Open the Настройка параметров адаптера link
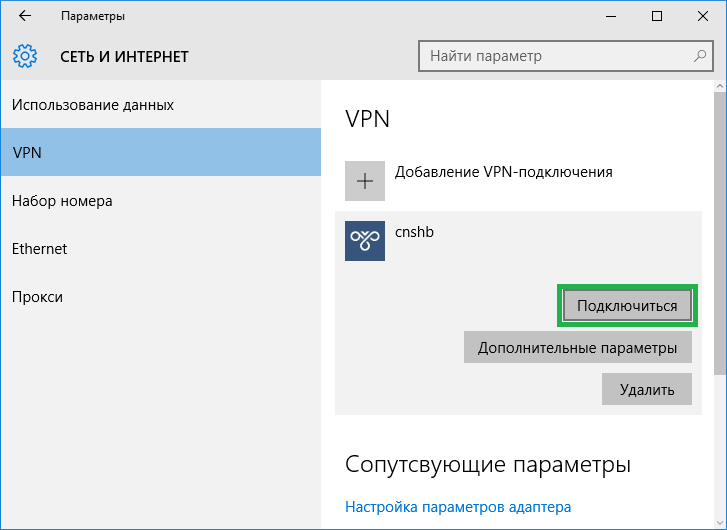 click(x=458, y=506)
